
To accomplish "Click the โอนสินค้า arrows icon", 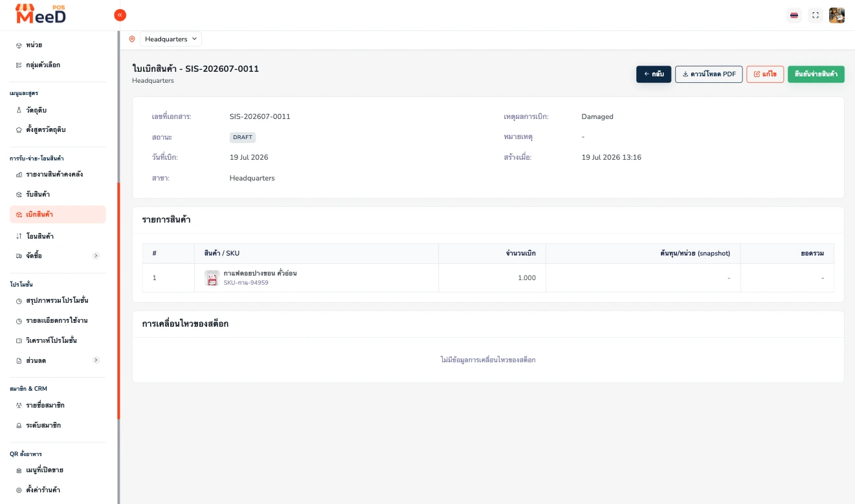I will click(19, 237).
